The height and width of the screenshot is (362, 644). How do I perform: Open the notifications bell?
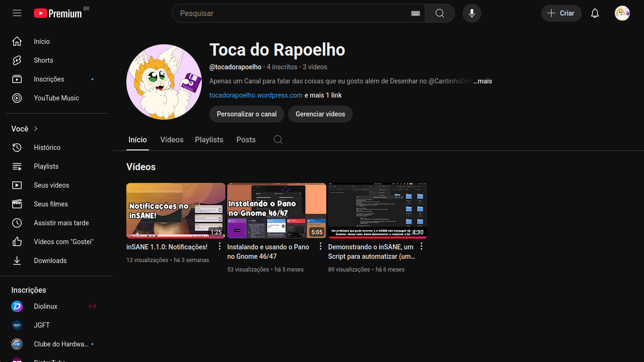click(x=595, y=13)
